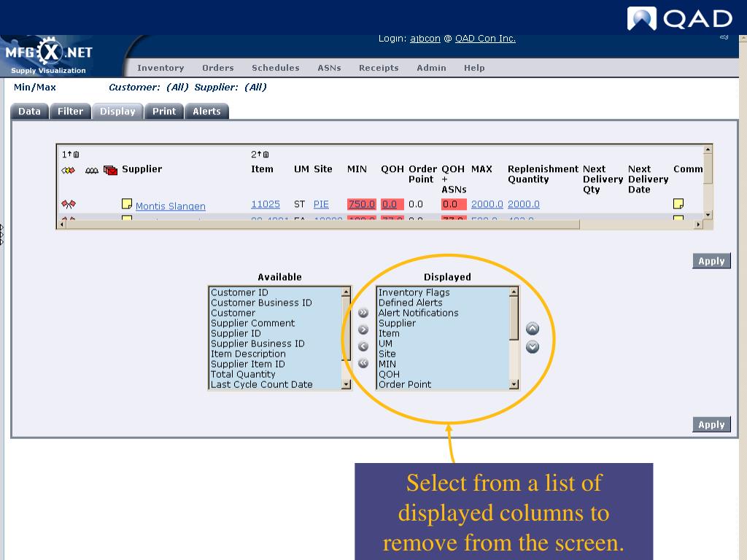This screenshot has height=560, width=747.
Task: Click preview table vertical scrollbar down arrow
Action: tap(708, 215)
